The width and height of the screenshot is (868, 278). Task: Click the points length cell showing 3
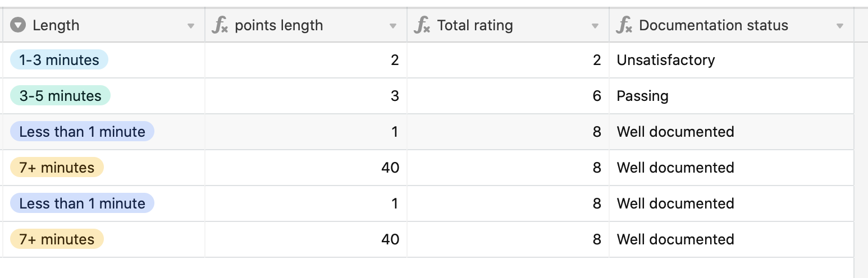point(306,96)
